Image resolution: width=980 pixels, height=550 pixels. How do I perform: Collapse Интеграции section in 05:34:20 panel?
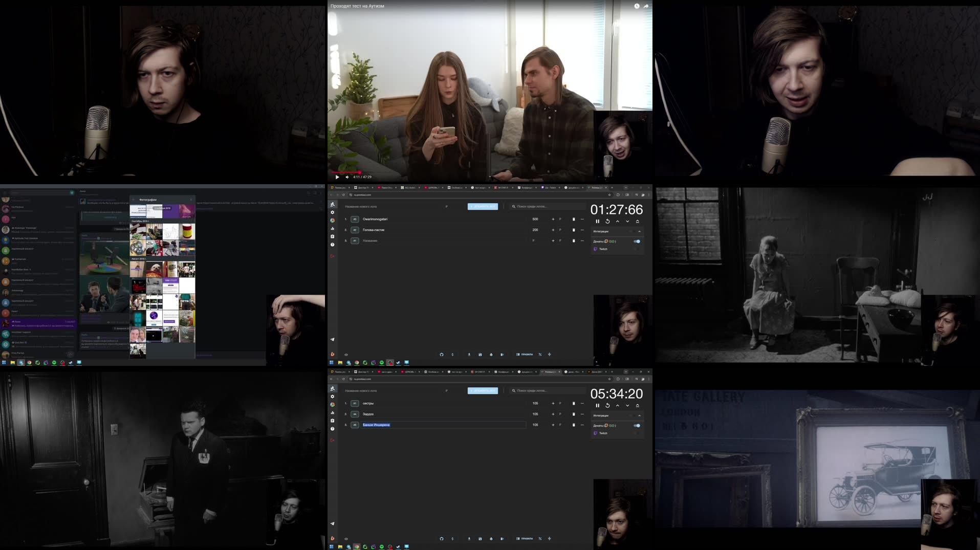point(639,415)
